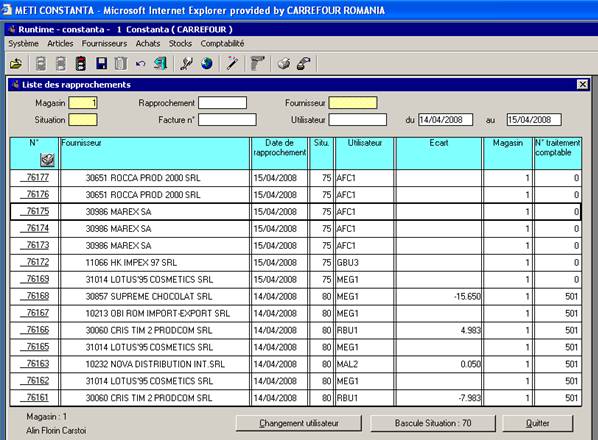Click the Rapprochement input field
This screenshot has width=598, height=440.
pyautogui.click(x=222, y=103)
